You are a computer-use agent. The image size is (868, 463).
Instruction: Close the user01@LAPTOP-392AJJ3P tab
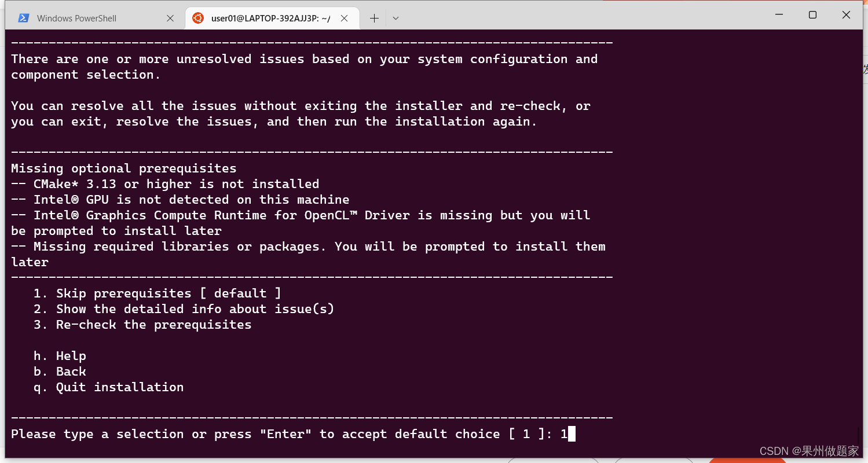[345, 18]
